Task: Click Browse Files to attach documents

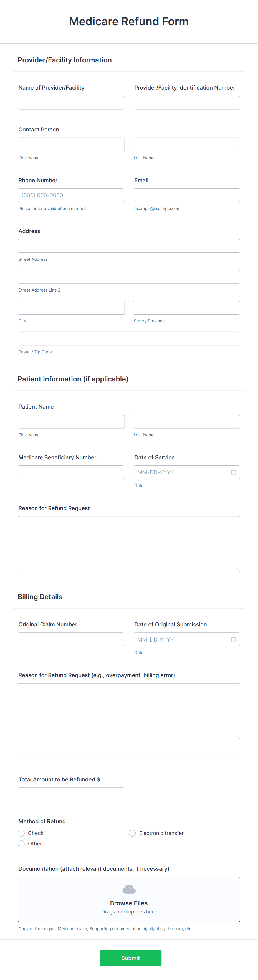Action: tap(129, 903)
